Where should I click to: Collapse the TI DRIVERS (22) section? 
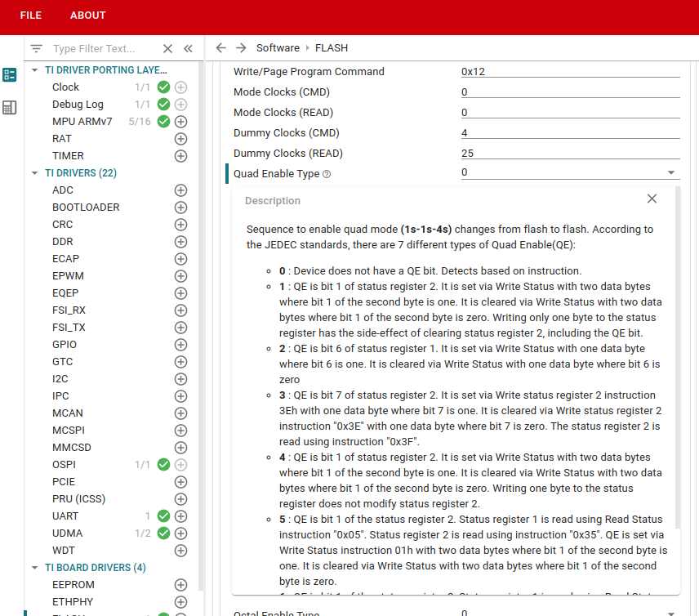tap(35, 173)
